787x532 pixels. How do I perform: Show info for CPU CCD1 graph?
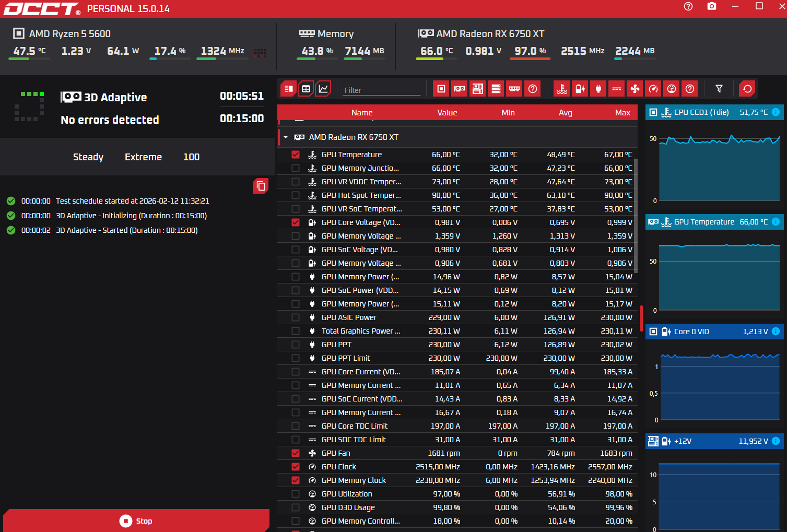pos(776,112)
